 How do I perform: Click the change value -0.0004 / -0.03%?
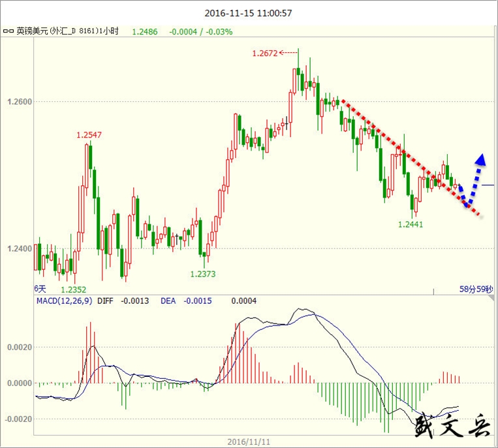pos(201,32)
